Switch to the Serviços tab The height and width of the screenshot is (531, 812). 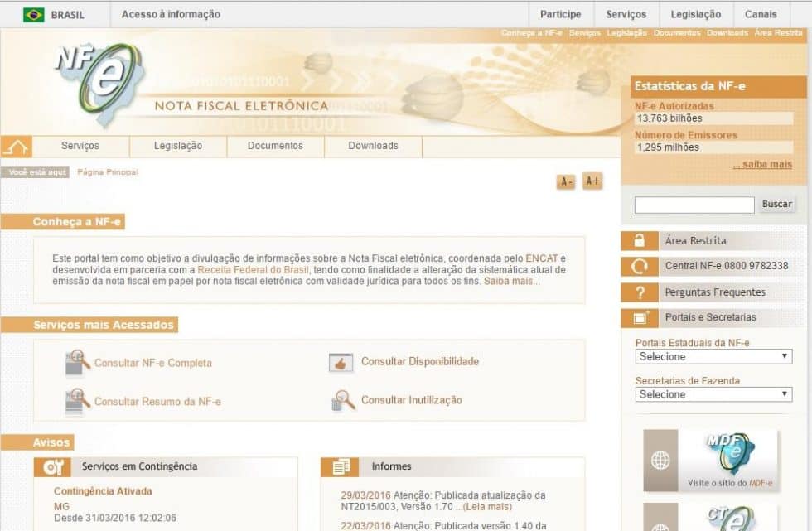pyautogui.click(x=80, y=146)
